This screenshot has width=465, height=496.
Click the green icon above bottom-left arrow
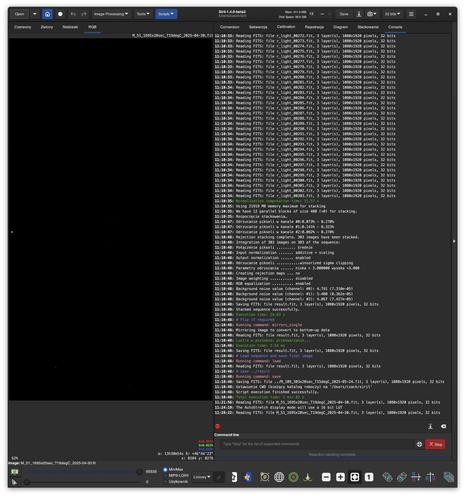[x=14, y=471]
